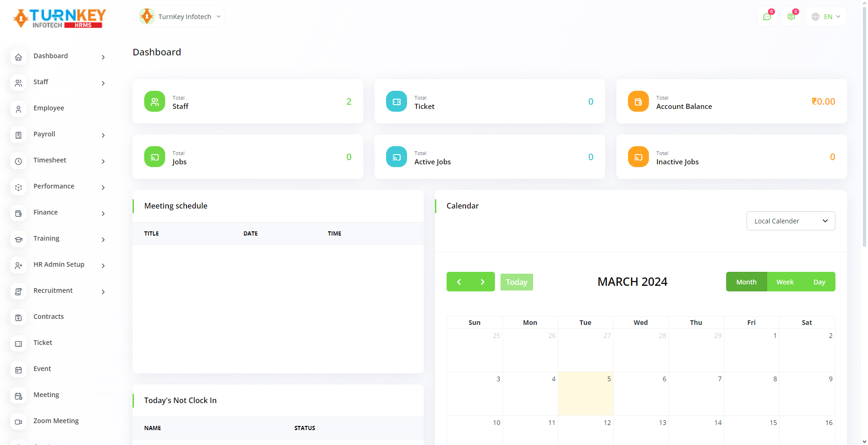Open the Local Calender dropdown
The width and height of the screenshot is (868, 445).
(790, 221)
